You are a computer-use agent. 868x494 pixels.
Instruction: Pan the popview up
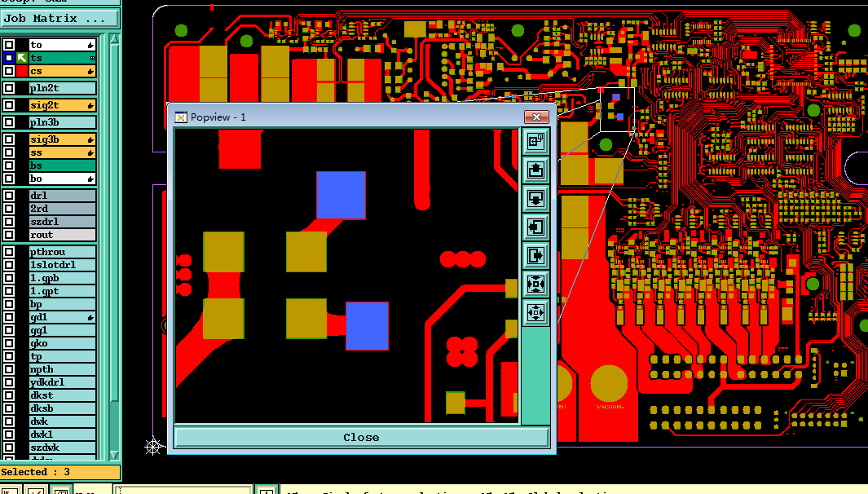coord(535,170)
